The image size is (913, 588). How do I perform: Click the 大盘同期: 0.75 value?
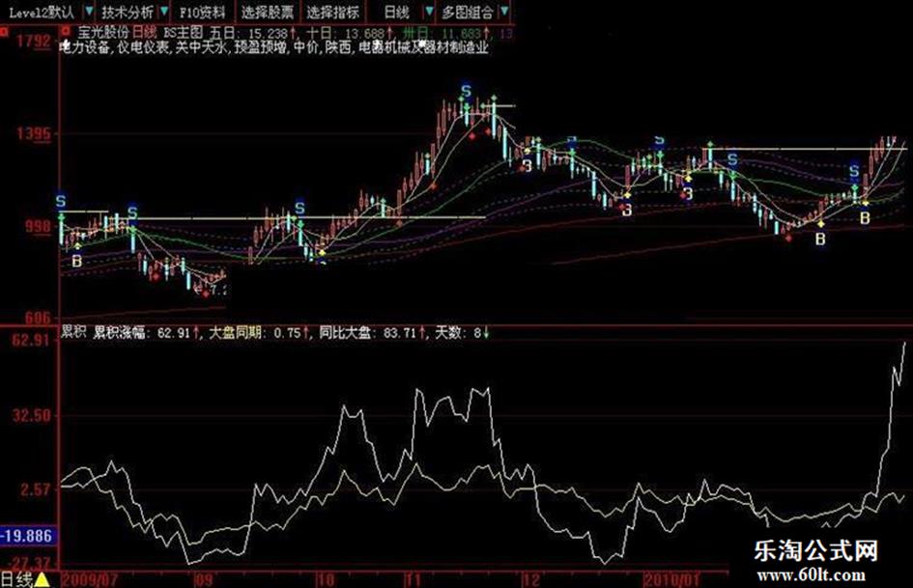pyautogui.click(x=259, y=332)
